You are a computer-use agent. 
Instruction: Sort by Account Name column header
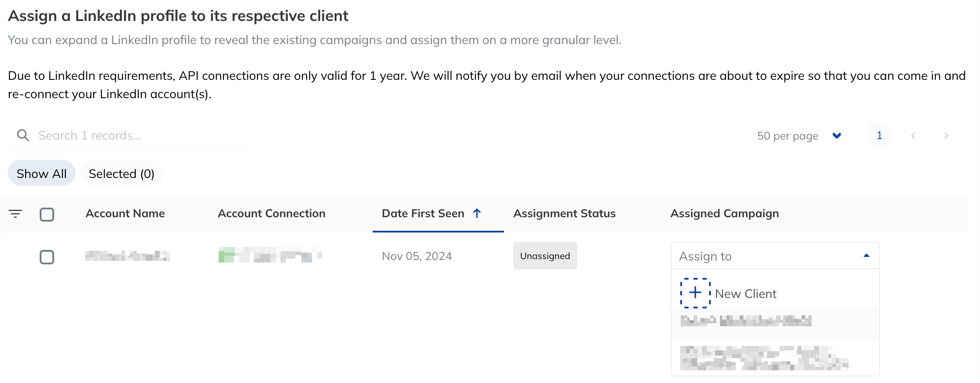(x=125, y=213)
